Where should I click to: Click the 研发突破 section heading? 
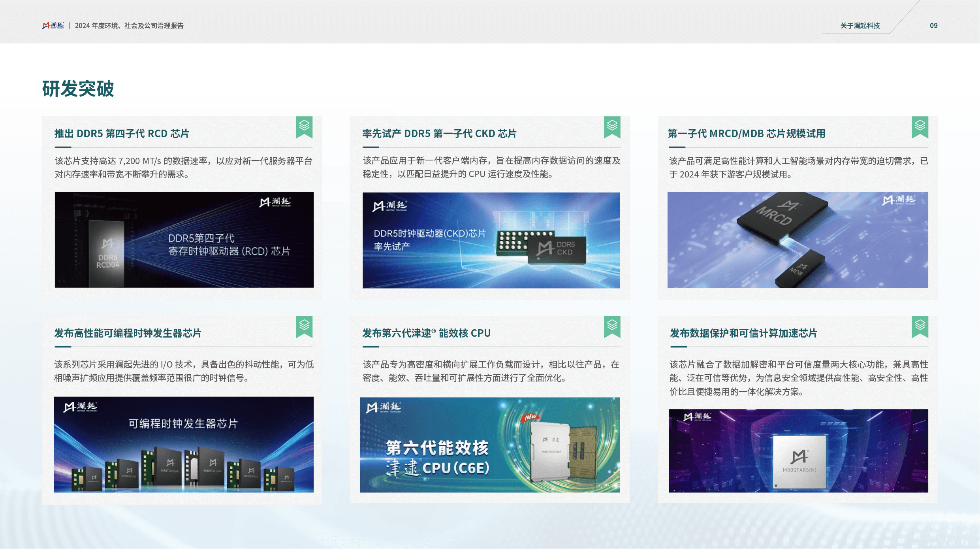coord(78,89)
